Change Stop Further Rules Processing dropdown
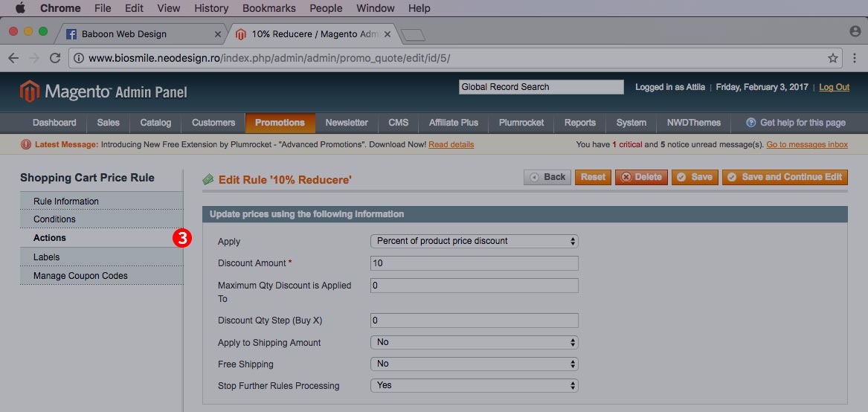 474,385
